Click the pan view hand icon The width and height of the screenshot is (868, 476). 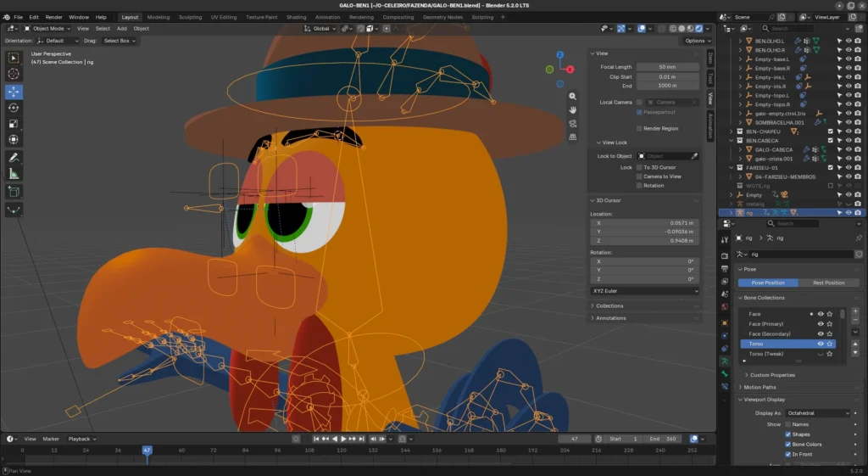point(572,109)
